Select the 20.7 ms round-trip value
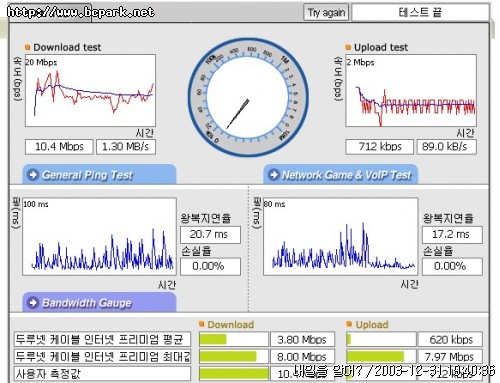The width and height of the screenshot is (500, 383). (210, 235)
